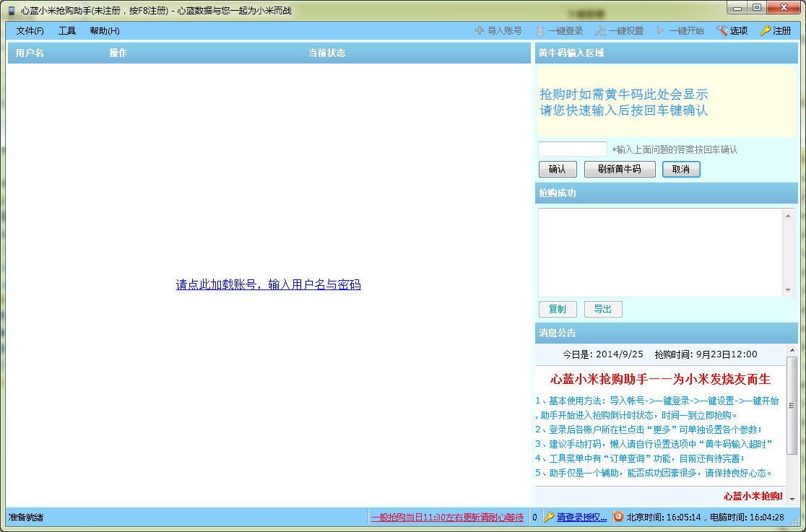Image resolution: width=806 pixels, height=532 pixels.
Task: Click the 导出 export button
Action: tap(603, 309)
